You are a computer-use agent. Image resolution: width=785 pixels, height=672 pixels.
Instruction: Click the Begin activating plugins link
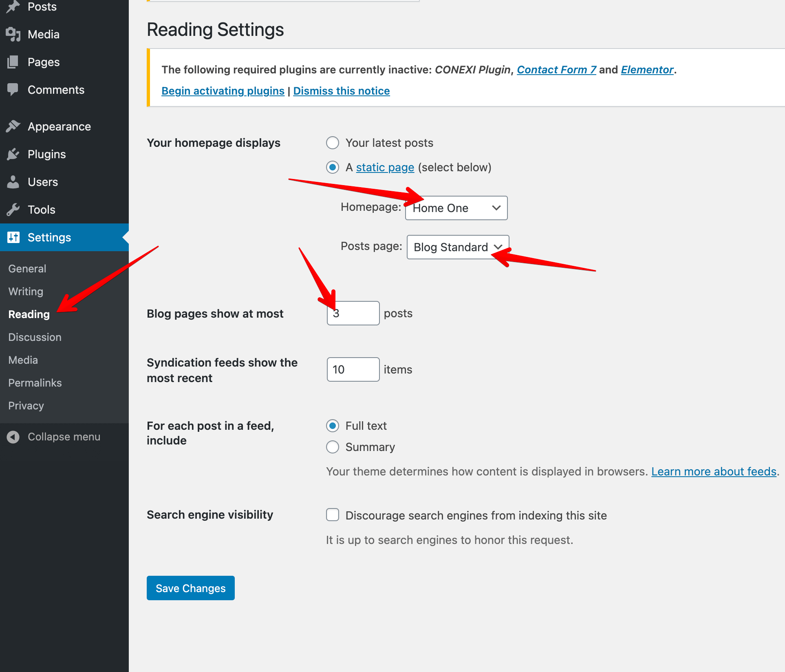tap(223, 91)
